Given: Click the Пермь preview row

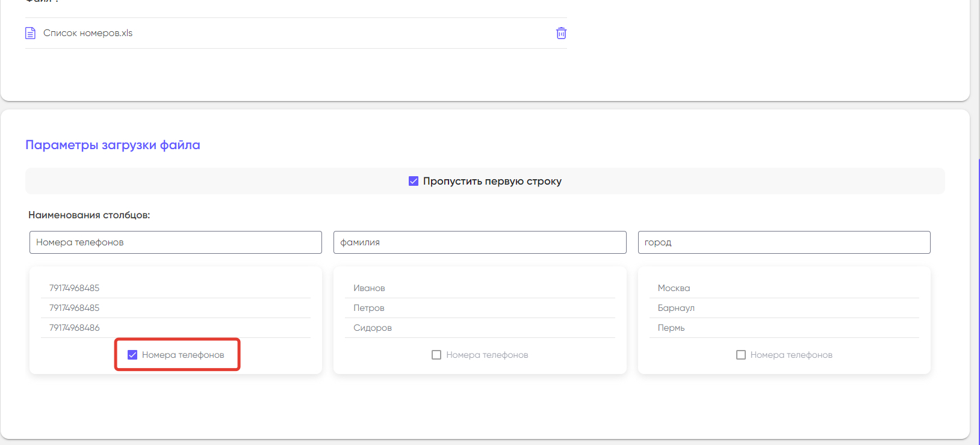Looking at the screenshot, I should pyautogui.click(x=784, y=328).
